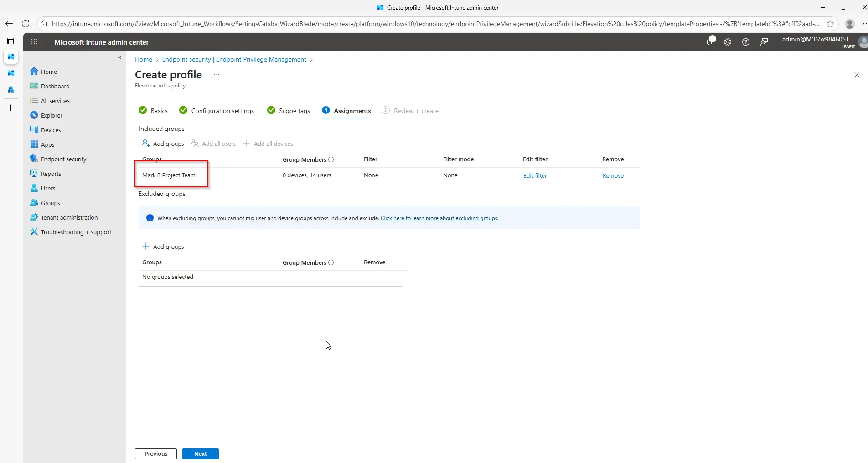Click the All services list icon

coord(34,101)
